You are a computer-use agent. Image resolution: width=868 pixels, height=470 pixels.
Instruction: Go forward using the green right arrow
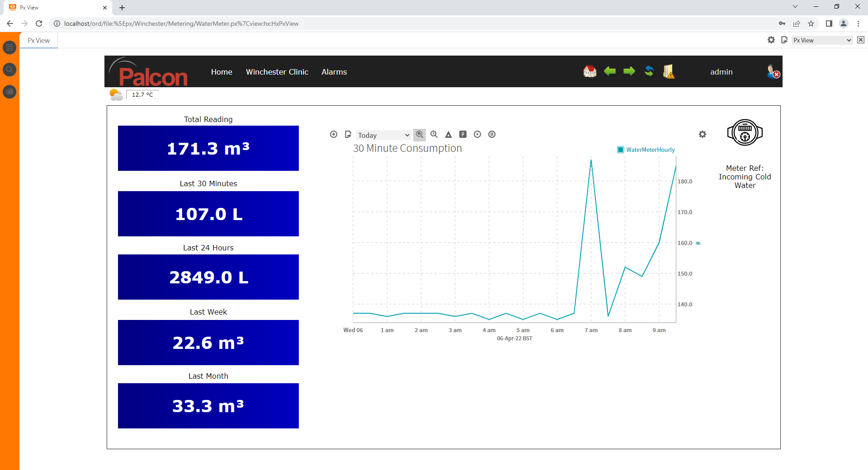click(629, 71)
